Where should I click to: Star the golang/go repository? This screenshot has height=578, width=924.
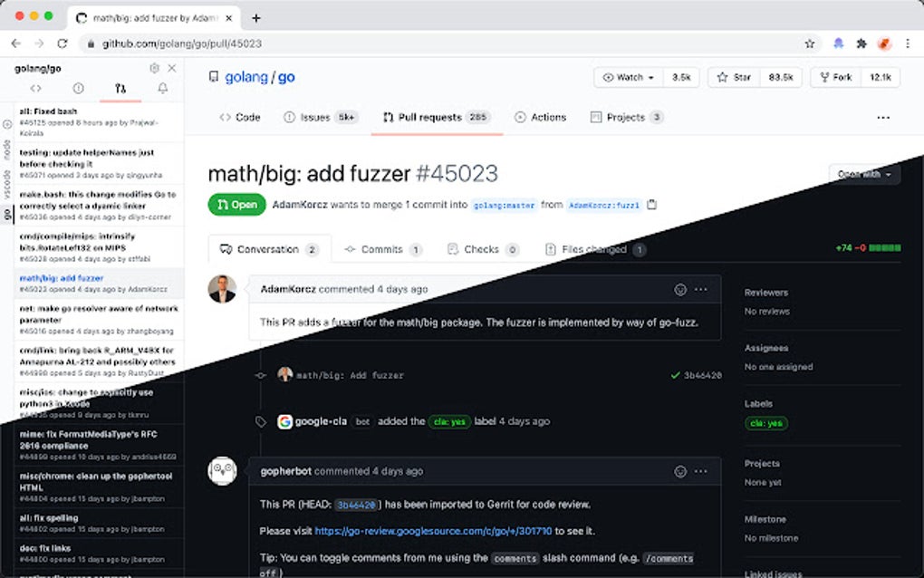tap(735, 77)
